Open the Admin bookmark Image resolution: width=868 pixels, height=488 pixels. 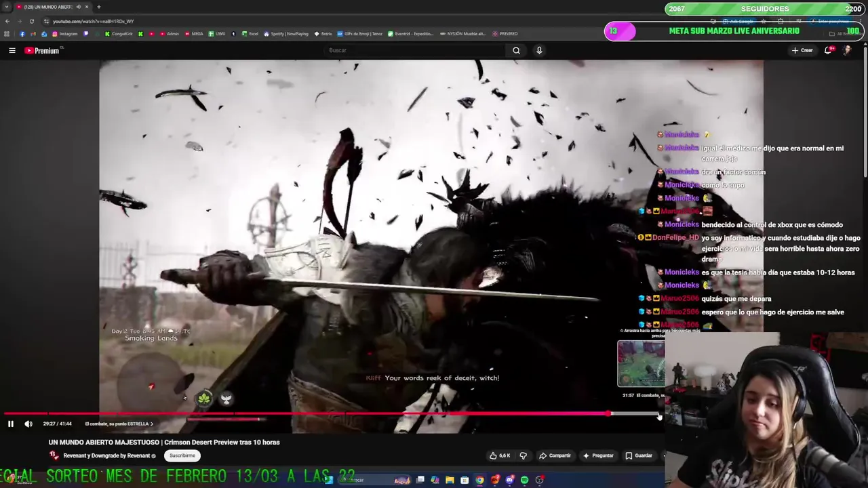tap(169, 34)
